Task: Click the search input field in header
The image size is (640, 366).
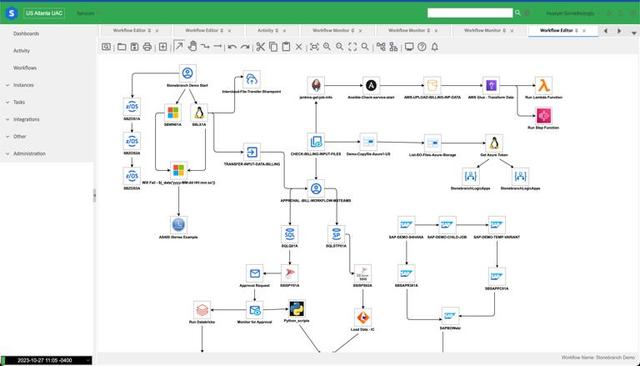Action: click(470, 13)
